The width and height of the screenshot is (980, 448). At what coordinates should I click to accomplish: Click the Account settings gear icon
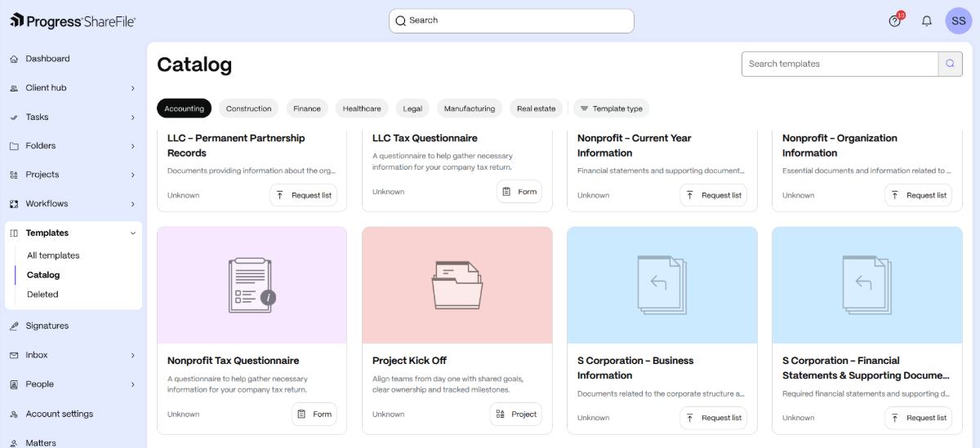pos(14,414)
